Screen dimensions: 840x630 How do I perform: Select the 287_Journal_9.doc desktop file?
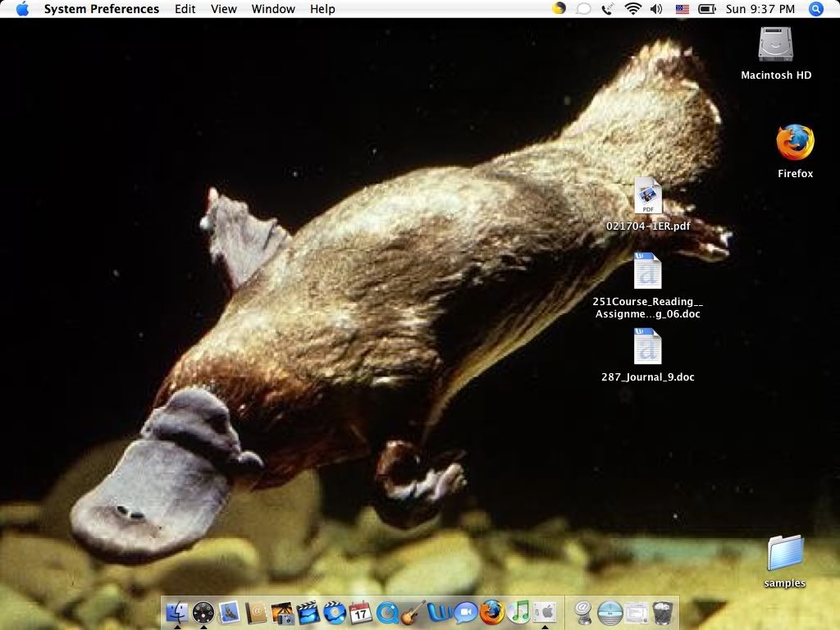click(x=648, y=347)
